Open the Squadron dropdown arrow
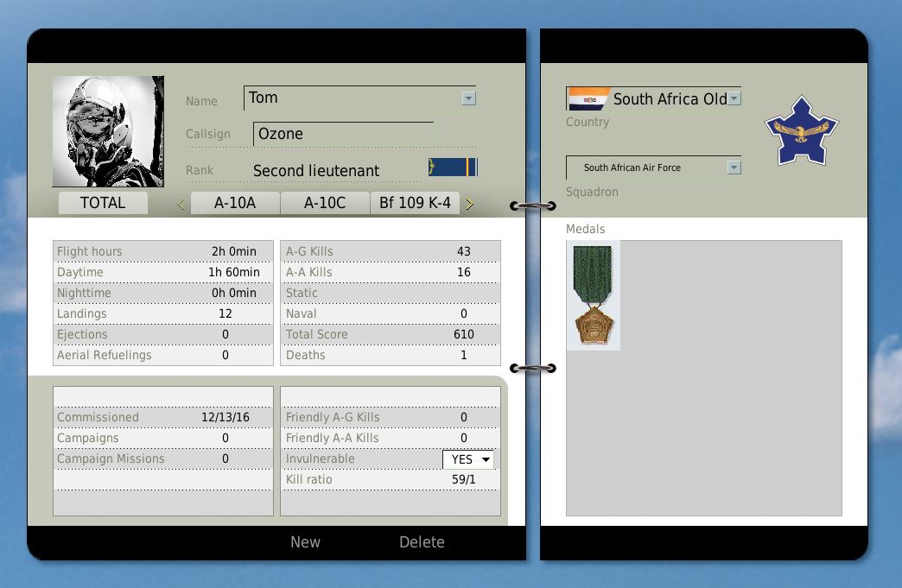This screenshot has height=588, width=902. click(x=734, y=168)
